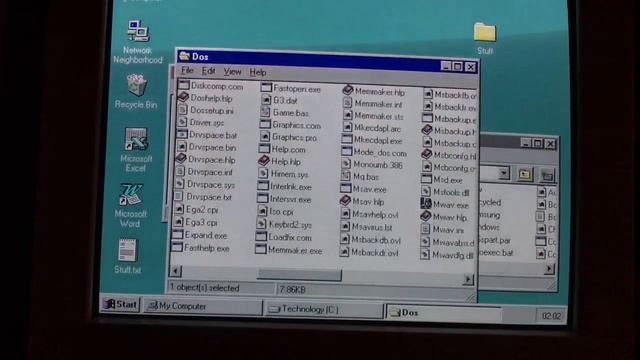This screenshot has height=360, width=640.
Task: Click the Himem.sys system file icon
Action: click(x=264, y=173)
